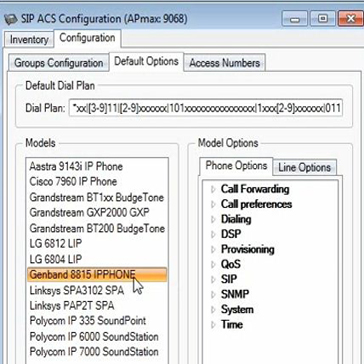Select the Phone Options tab

236,166
